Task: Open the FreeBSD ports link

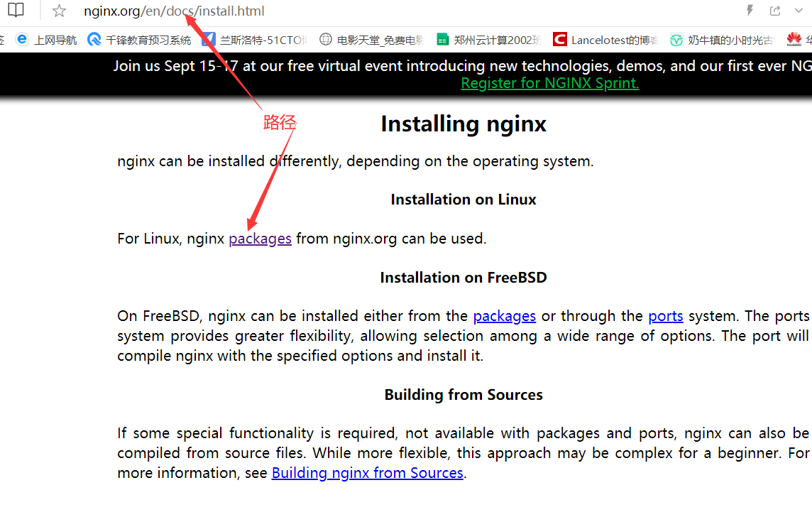Action: pos(666,316)
